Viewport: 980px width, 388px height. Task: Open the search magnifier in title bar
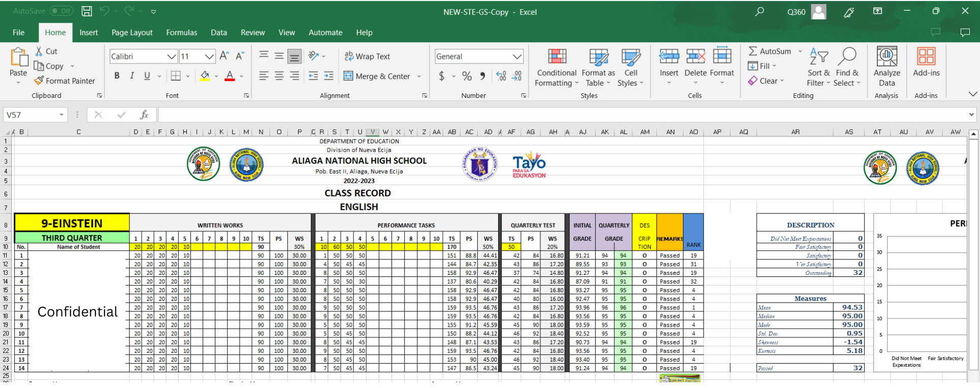pos(760,12)
